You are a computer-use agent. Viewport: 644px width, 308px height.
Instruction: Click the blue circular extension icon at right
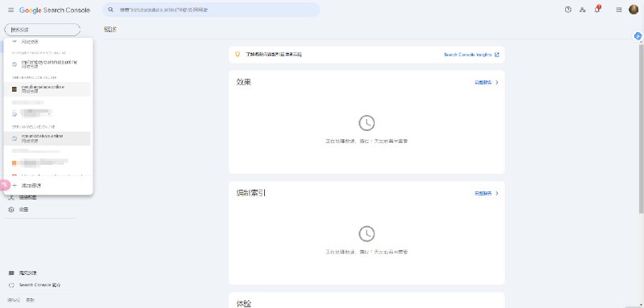tap(638, 36)
